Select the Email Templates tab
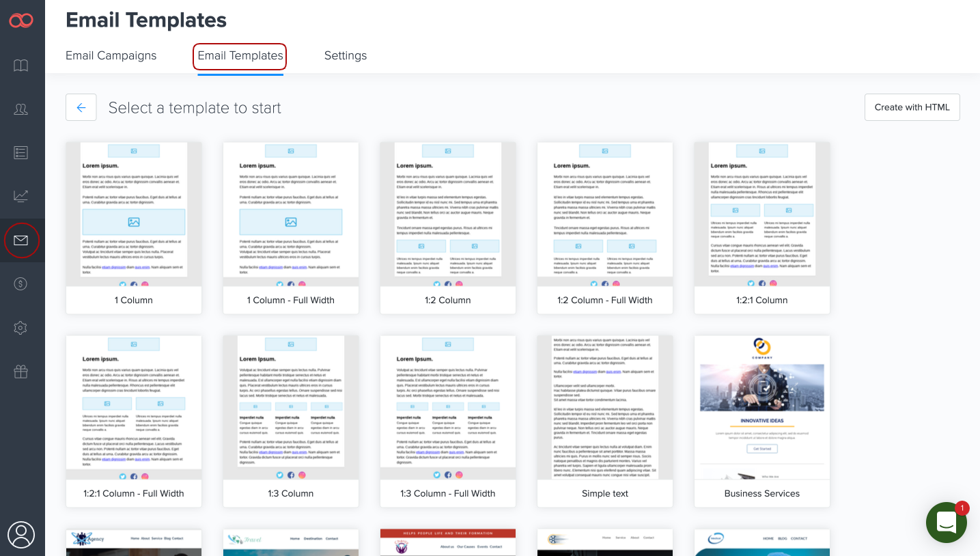Viewport: 980px width, 556px height. (x=240, y=56)
